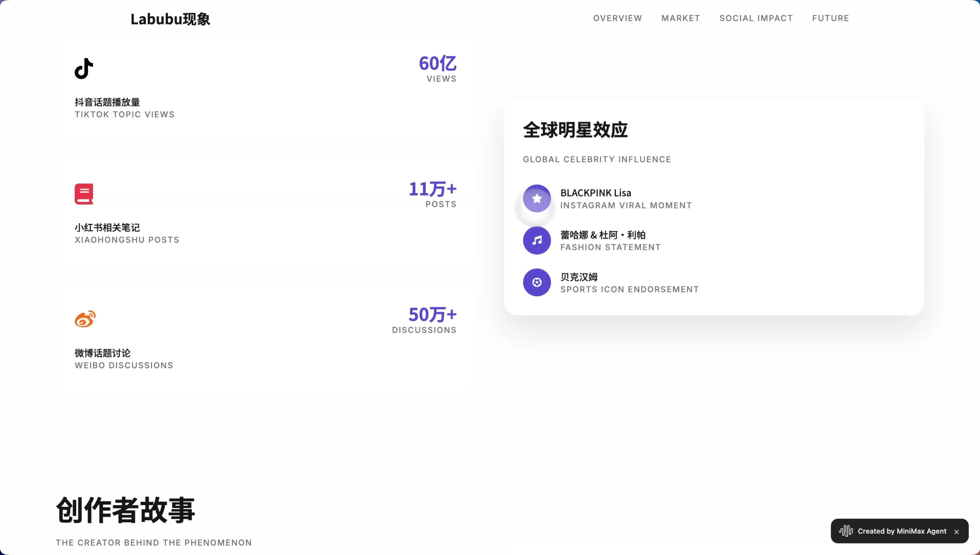Image resolution: width=980 pixels, height=555 pixels.
Task: Click the 全球明星效应 card heading
Action: (575, 130)
